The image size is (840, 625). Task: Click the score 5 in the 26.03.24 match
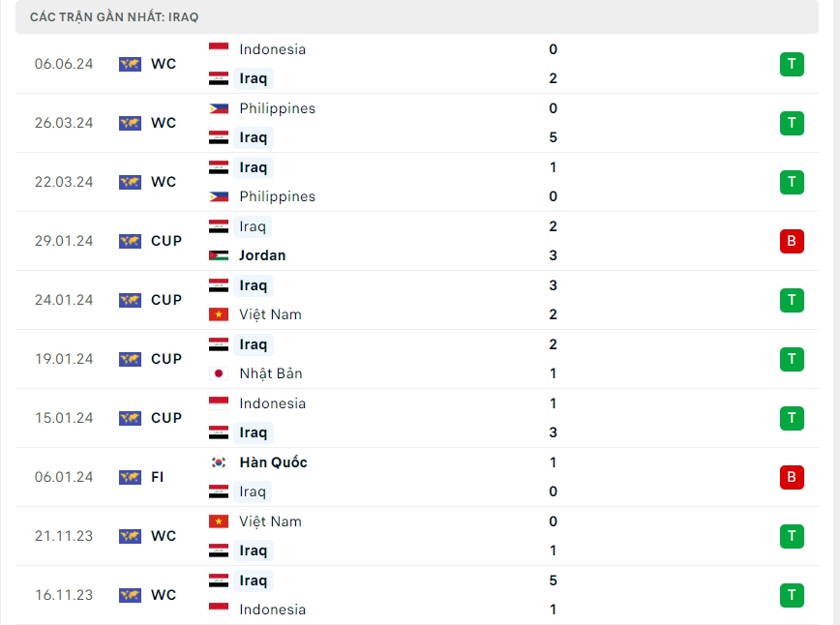(x=553, y=137)
